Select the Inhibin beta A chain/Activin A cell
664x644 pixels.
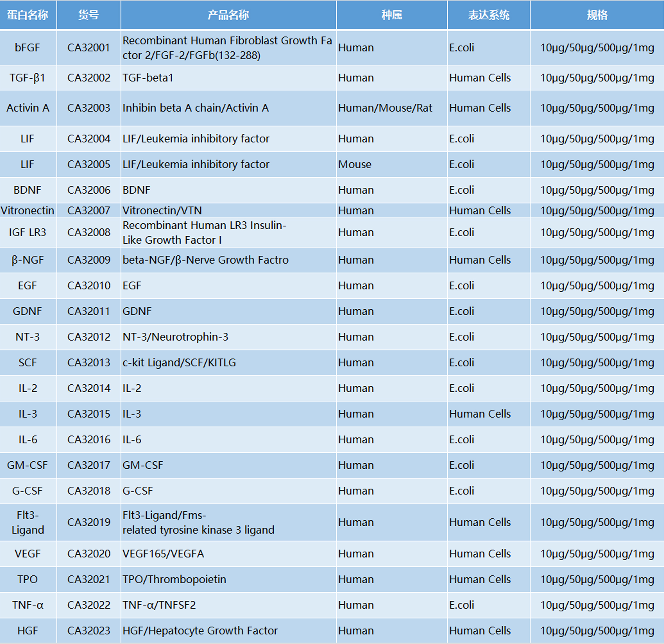[x=228, y=108]
